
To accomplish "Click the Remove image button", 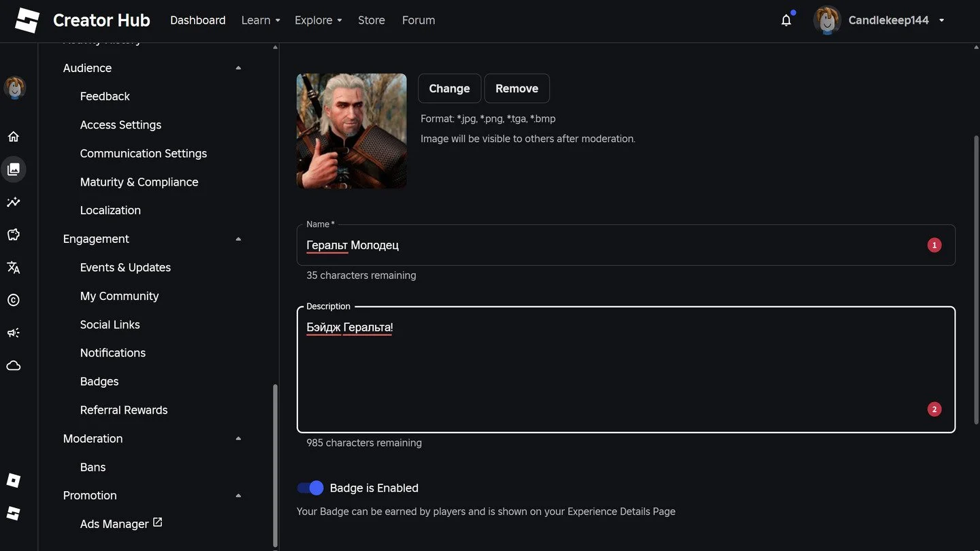I will [x=517, y=88].
